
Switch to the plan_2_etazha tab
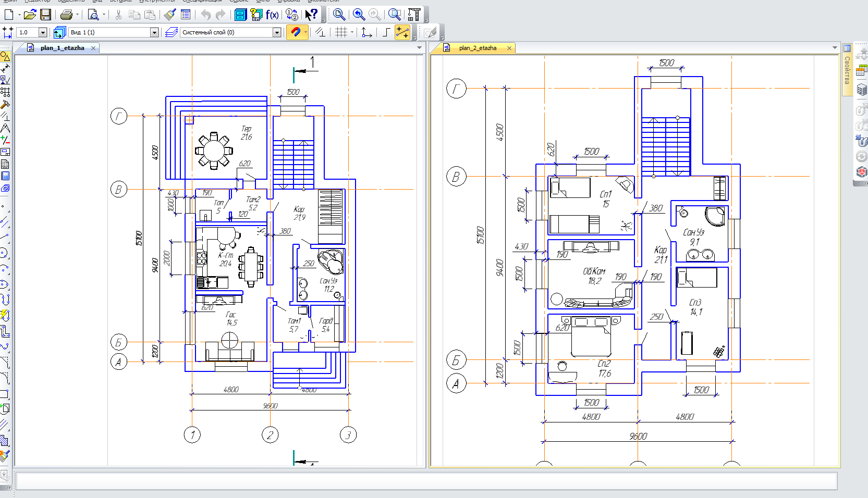click(x=478, y=48)
